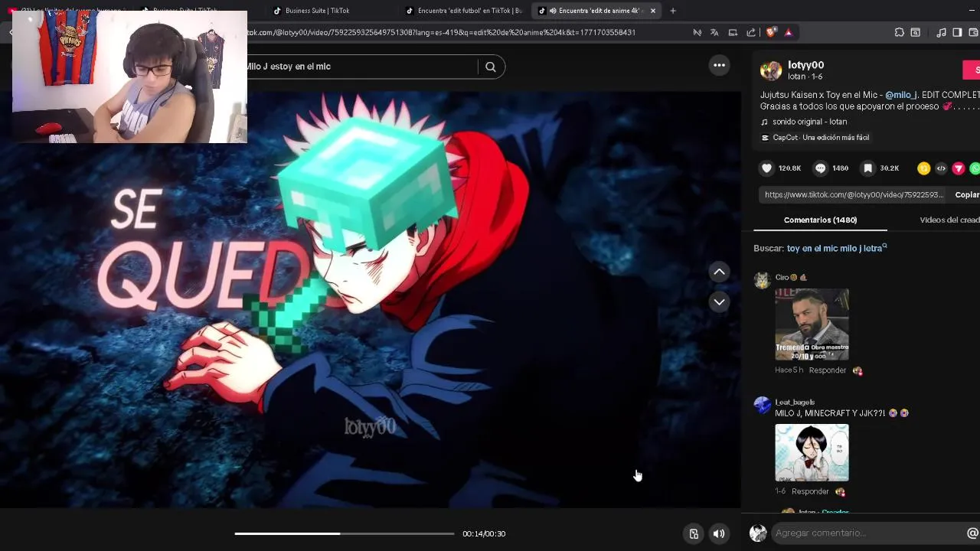Toggle the browser sidebar panel icon

click(957, 32)
